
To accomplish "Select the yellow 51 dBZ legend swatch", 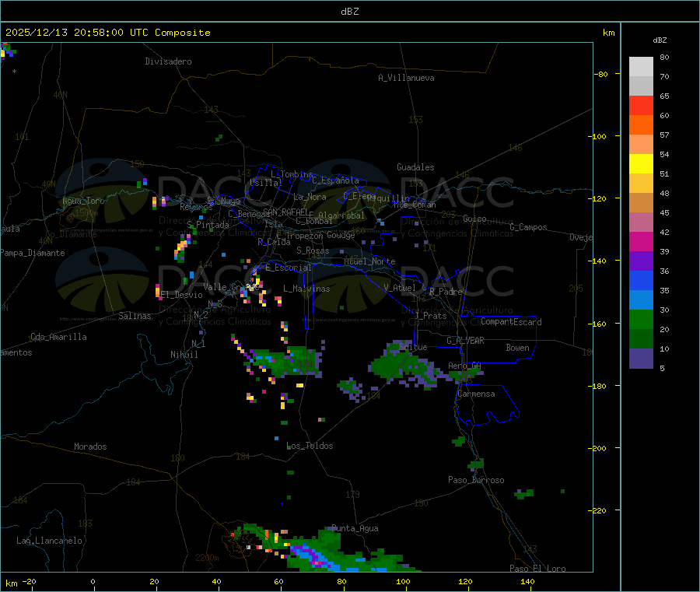I will point(641,164).
